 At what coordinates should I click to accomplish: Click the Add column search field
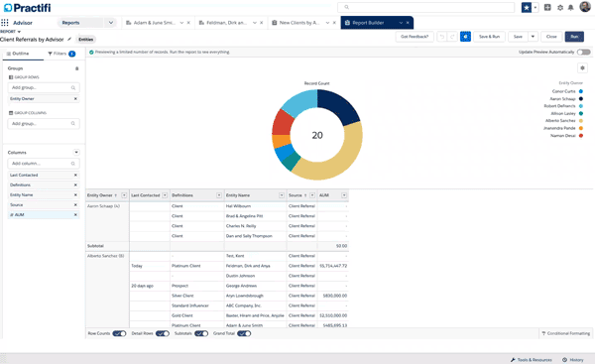pyautogui.click(x=44, y=164)
